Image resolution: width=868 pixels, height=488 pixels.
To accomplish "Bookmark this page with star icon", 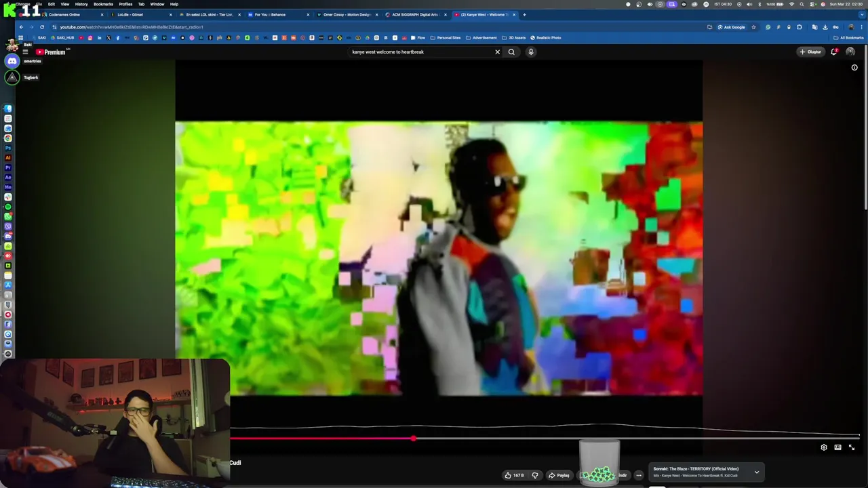I will [753, 27].
